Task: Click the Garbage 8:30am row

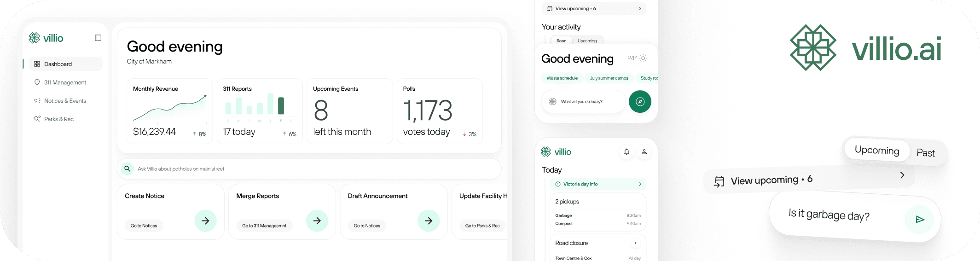Action: [x=598, y=215]
